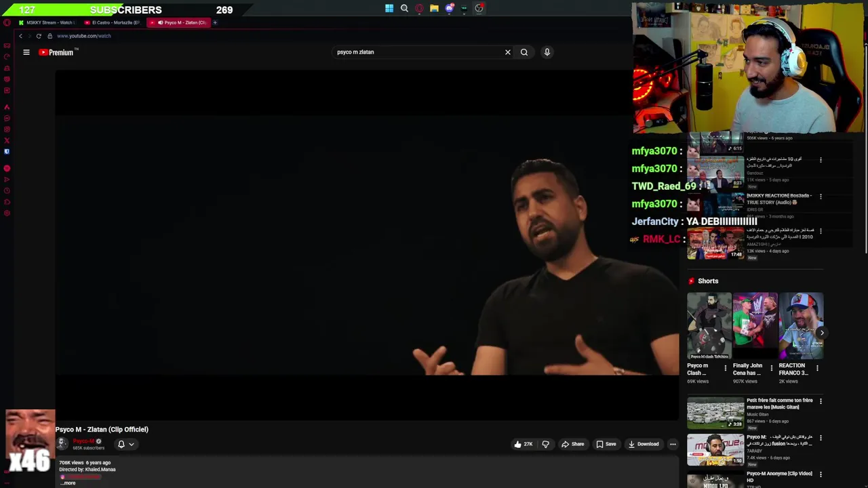This screenshot has width=868, height=488.
Task: Click the padlock site info icon
Action: [50, 36]
